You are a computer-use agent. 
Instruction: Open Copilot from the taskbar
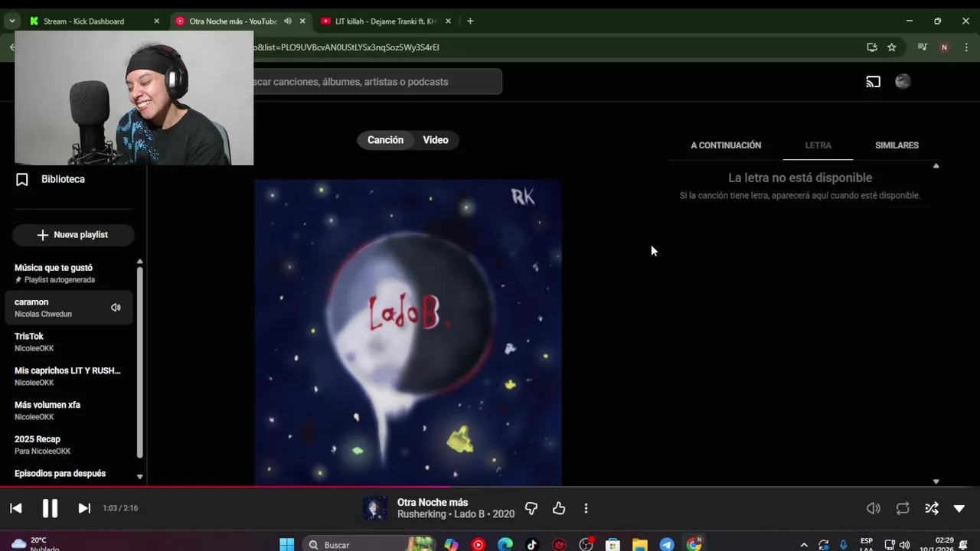pos(451,544)
